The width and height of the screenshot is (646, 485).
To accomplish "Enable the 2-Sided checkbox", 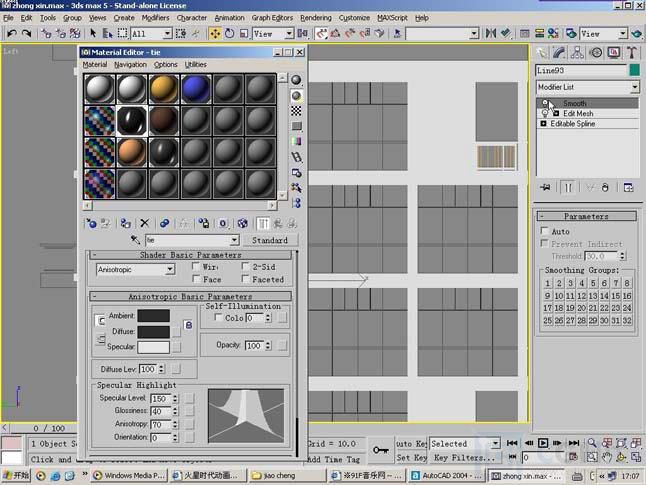I will [246, 267].
